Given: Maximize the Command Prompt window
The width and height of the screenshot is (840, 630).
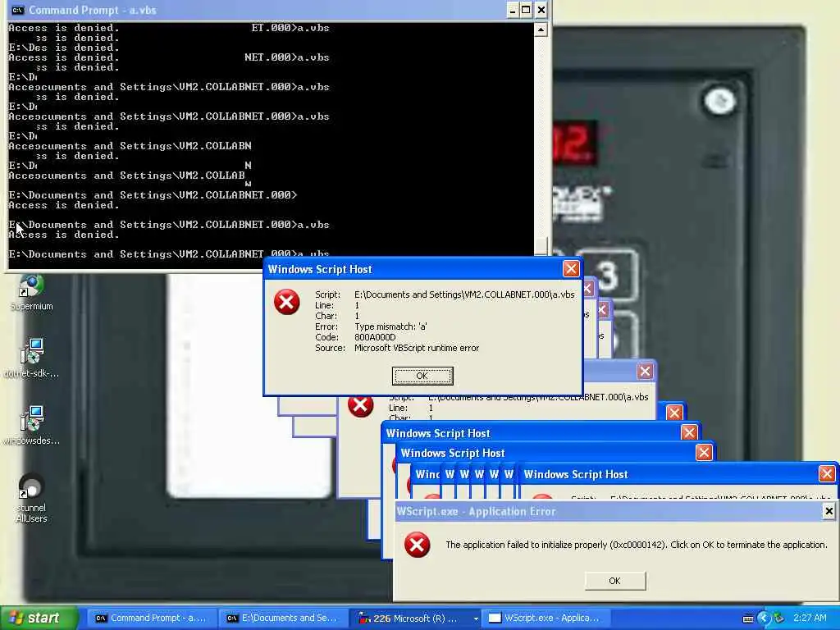Looking at the screenshot, I should coord(526,10).
